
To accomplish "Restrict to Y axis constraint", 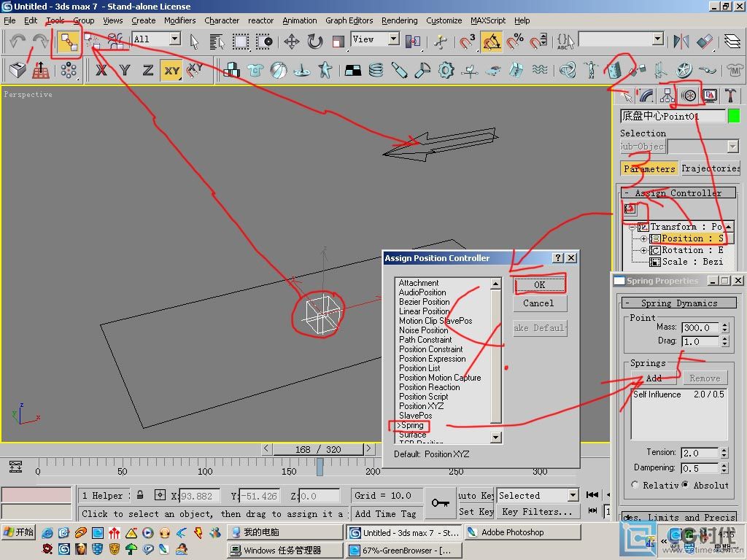I will [x=124, y=71].
